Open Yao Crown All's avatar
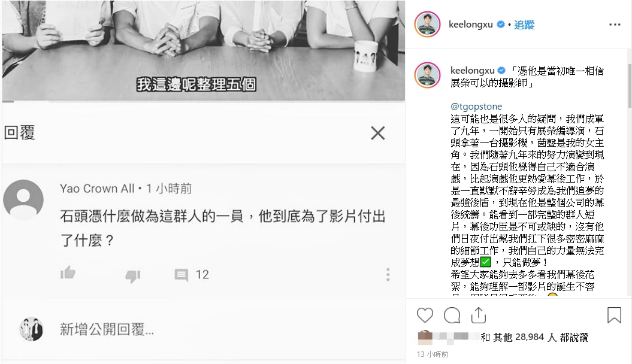The height and width of the screenshot is (364, 632). coord(23,200)
